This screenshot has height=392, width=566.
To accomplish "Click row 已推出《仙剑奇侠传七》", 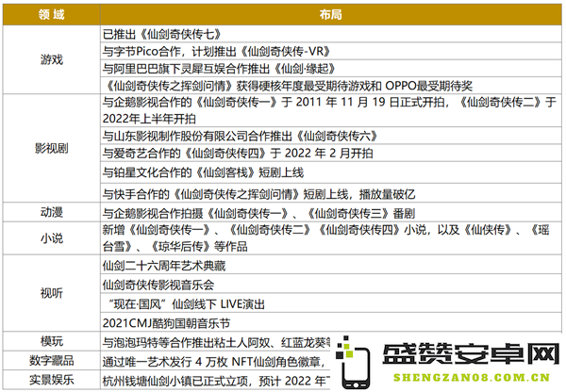I will tap(331, 34).
